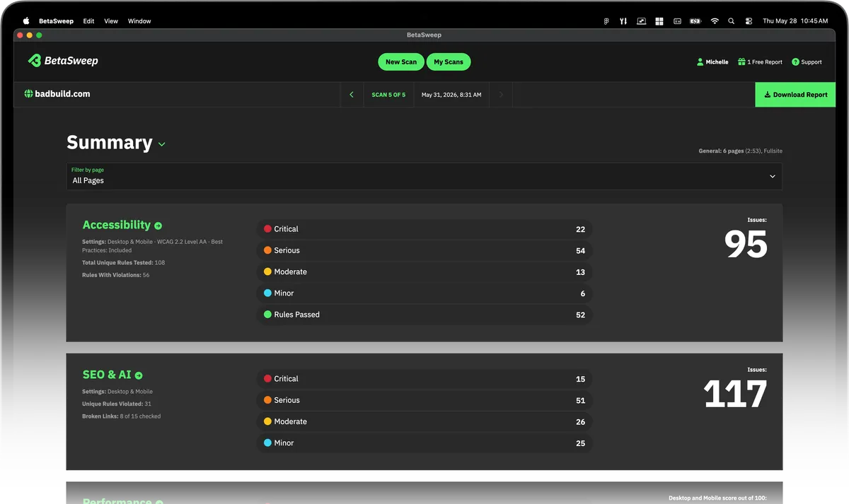Click the badbuild.com site name
This screenshot has width=849, height=504.
click(x=62, y=93)
